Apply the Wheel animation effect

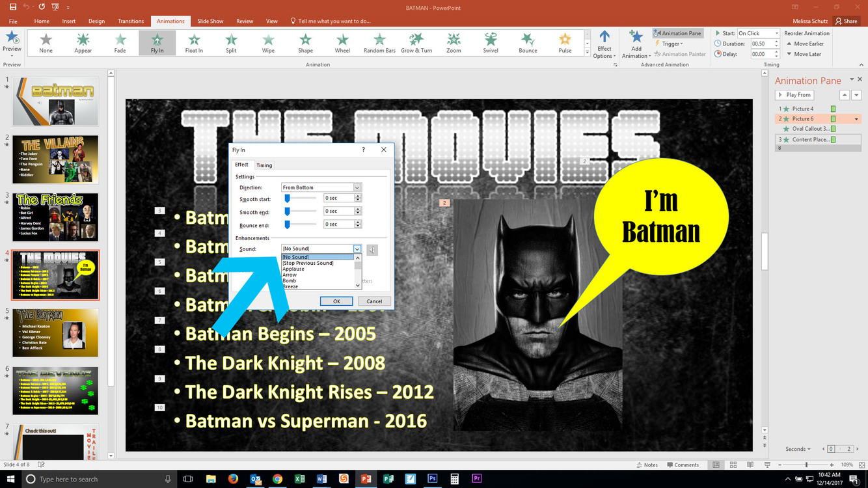coord(342,43)
